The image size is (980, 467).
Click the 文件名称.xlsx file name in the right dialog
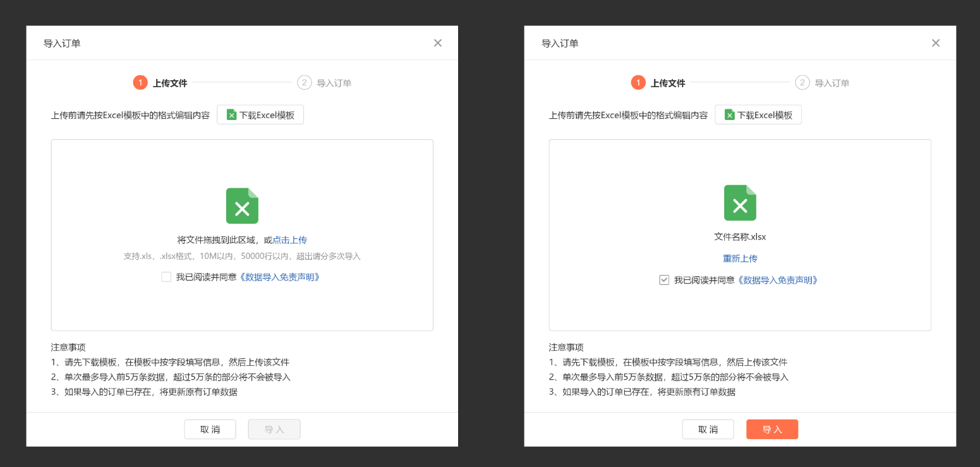point(740,237)
